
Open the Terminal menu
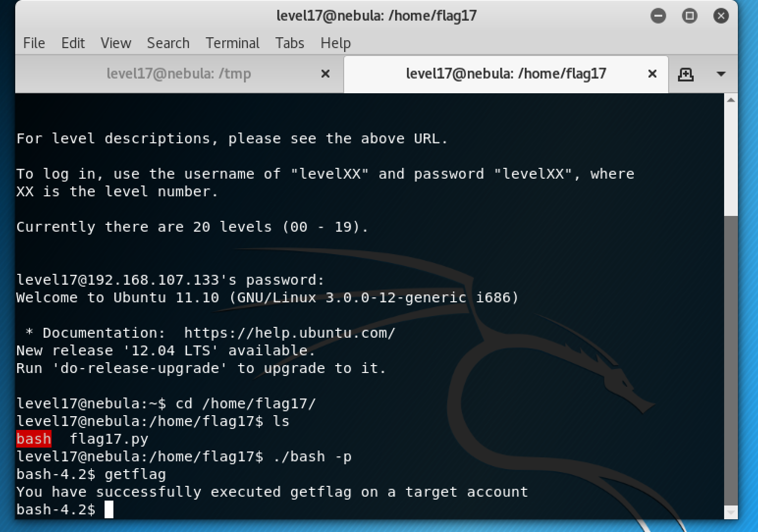(232, 43)
